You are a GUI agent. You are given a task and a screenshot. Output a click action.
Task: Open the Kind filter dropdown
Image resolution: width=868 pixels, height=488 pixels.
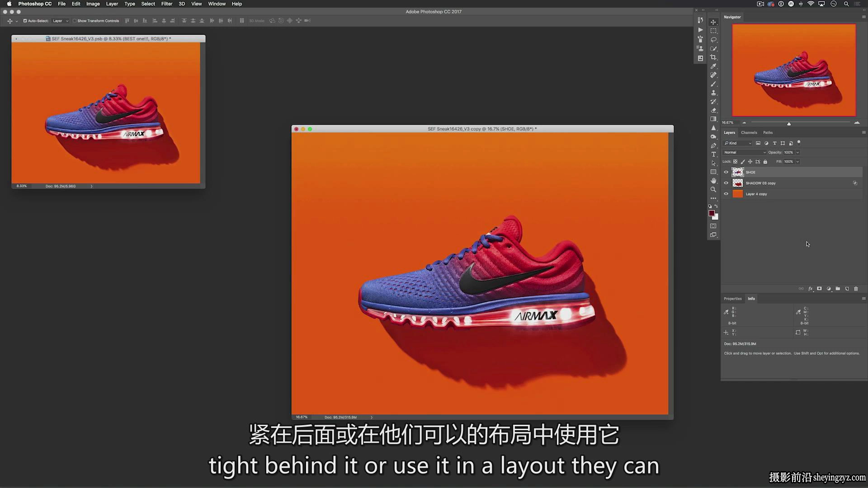[737, 143]
